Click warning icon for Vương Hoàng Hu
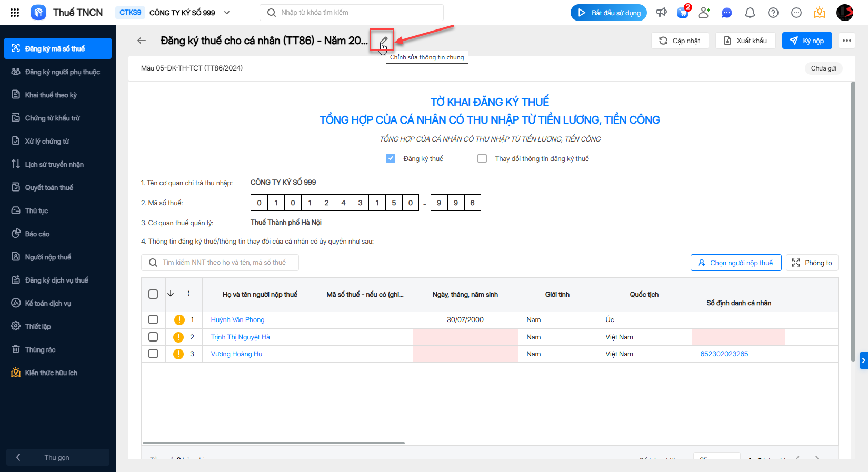 pos(178,354)
